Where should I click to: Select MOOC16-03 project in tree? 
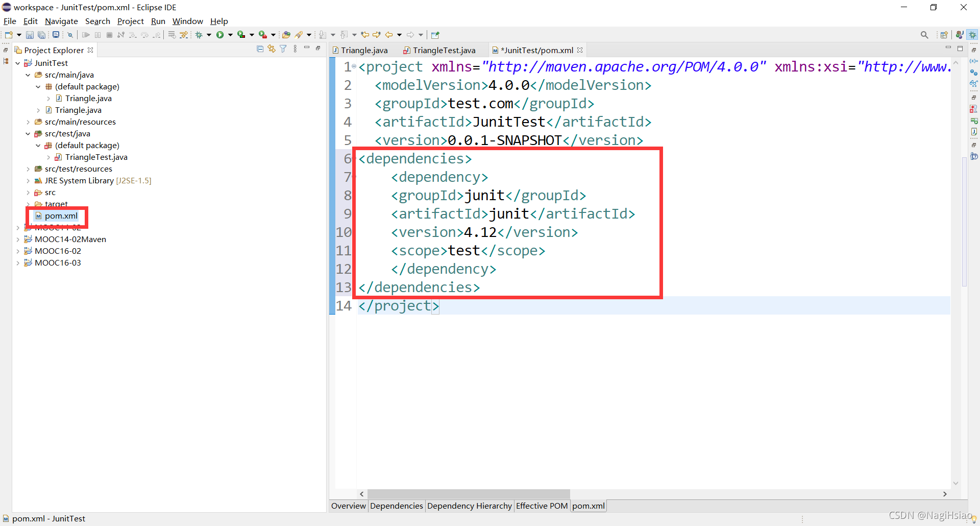click(x=58, y=263)
